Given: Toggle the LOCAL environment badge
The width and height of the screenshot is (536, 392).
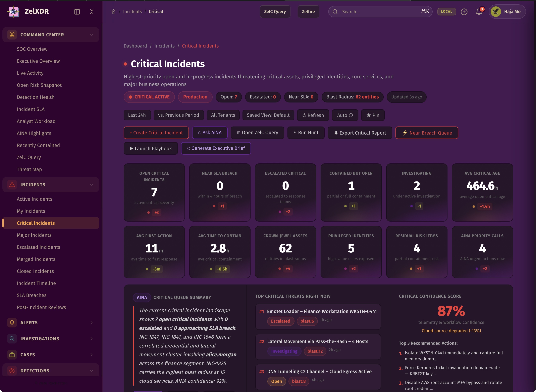Looking at the screenshot, I should 446,11.
